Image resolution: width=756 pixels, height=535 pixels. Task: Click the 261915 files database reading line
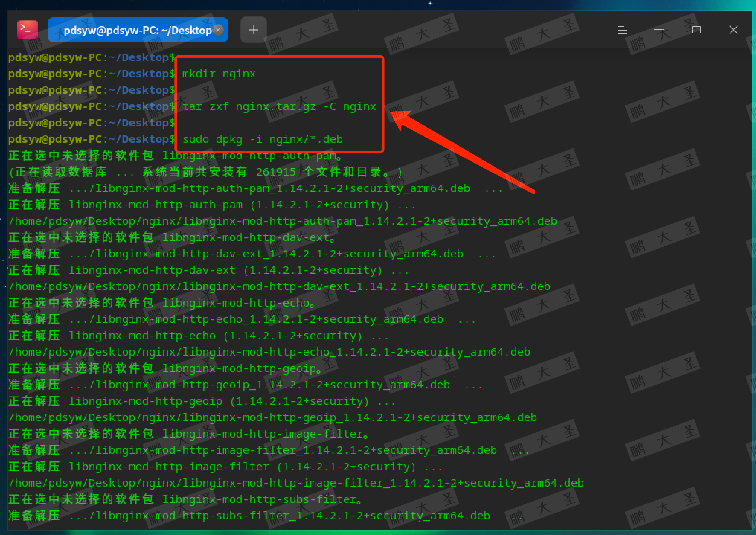[205, 172]
